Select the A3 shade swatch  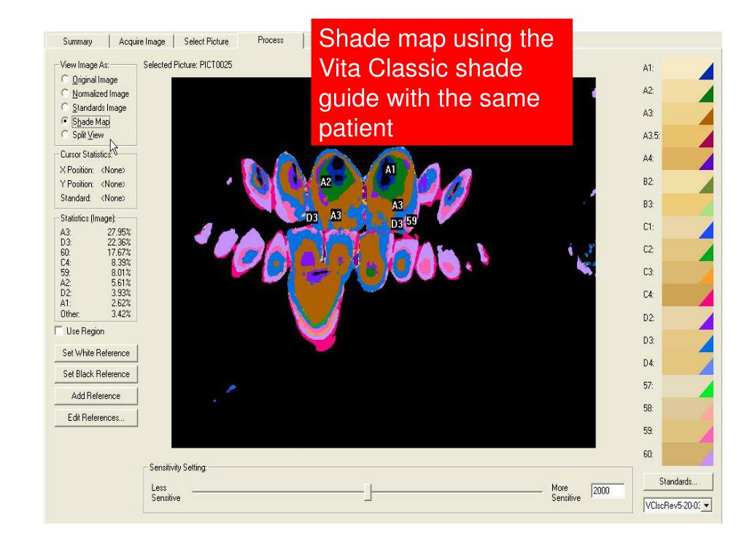click(687, 113)
